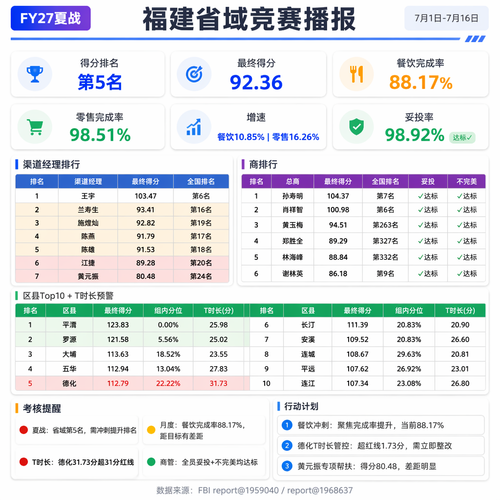
Task: Click the 18.52% percentile cell
Action: point(168,354)
